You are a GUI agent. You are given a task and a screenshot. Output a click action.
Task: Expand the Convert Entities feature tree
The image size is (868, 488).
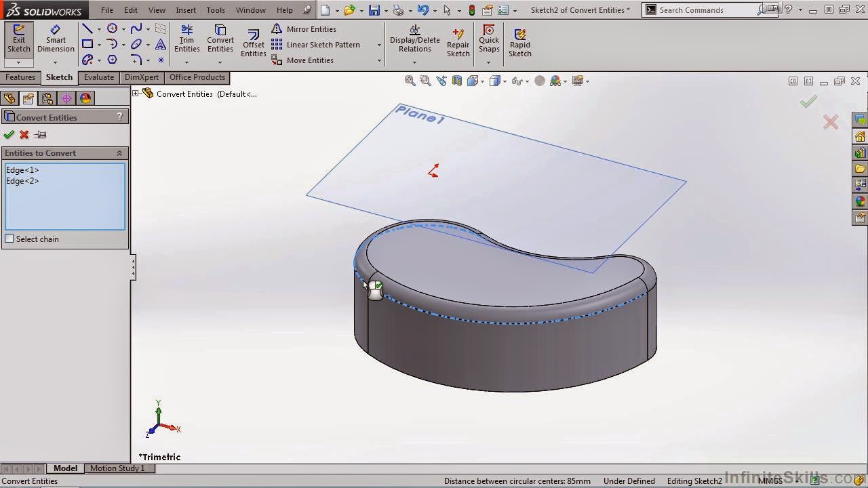(x=136, y=94)
